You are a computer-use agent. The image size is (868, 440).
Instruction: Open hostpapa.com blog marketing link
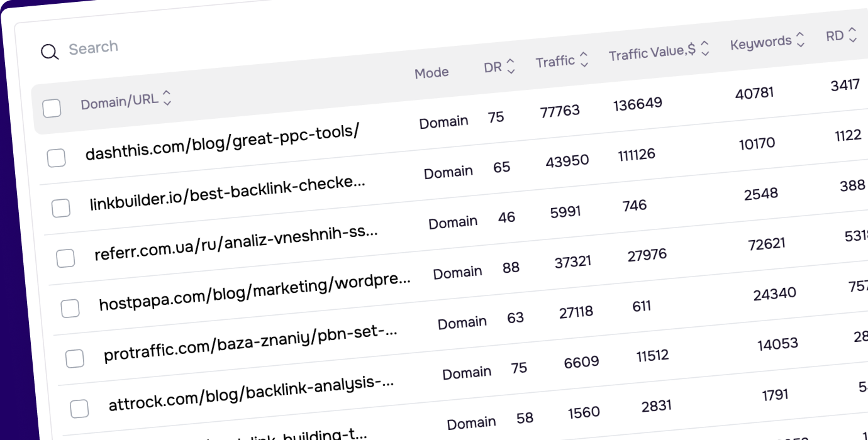[x=255, y=292]
